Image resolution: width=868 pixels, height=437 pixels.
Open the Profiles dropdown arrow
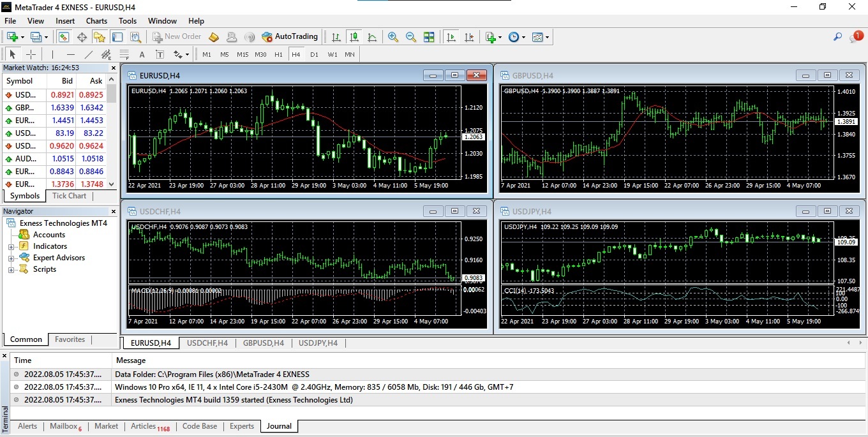(x=46, y=37)
